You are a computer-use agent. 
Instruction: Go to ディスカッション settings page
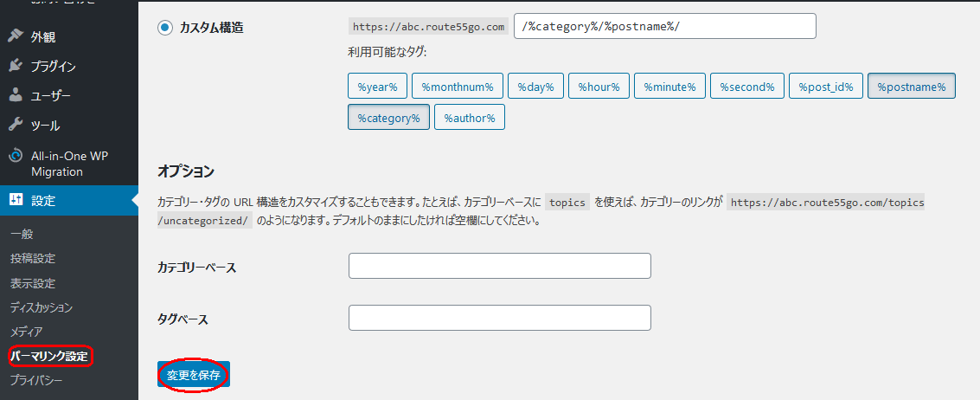click(42, 307)
